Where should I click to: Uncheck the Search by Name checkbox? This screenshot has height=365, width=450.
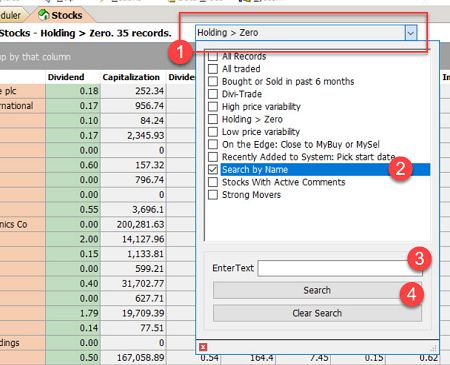coord(213,169)
